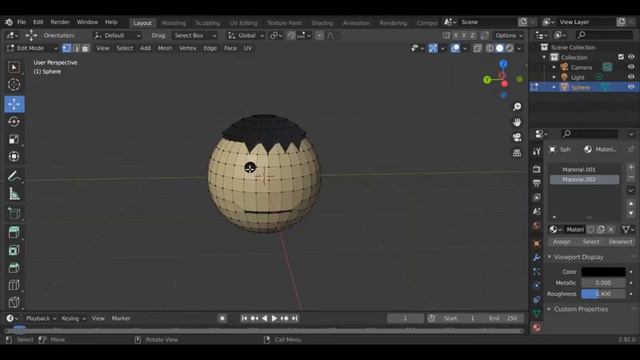Image resolution: width=640 pixels, height=360 pixels.
Task: Open the Object Data properties tab
Action: click(537, 313)
